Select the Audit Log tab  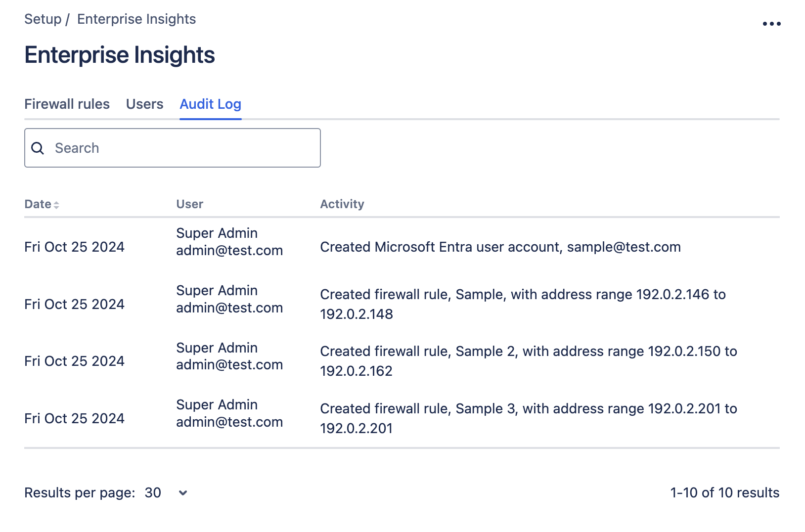coord(210,104)
